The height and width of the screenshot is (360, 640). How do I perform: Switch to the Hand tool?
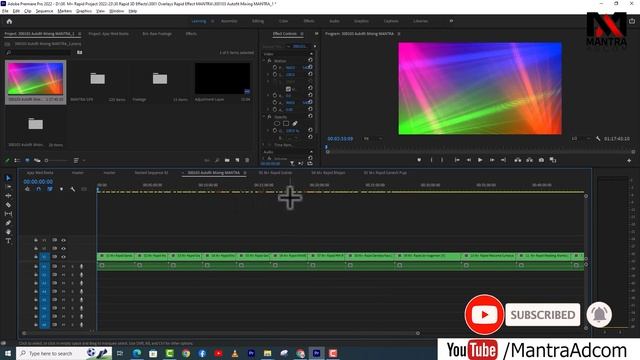[8, 231]
